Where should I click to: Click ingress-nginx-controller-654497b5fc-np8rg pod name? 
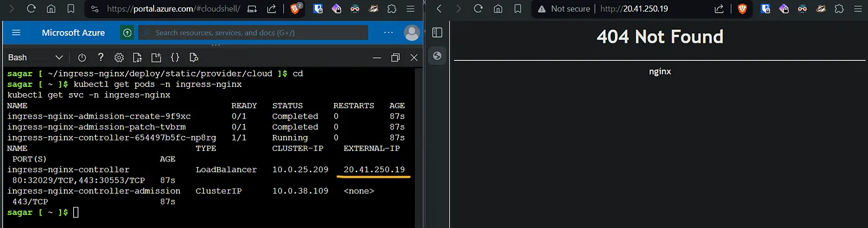(112, 137)
